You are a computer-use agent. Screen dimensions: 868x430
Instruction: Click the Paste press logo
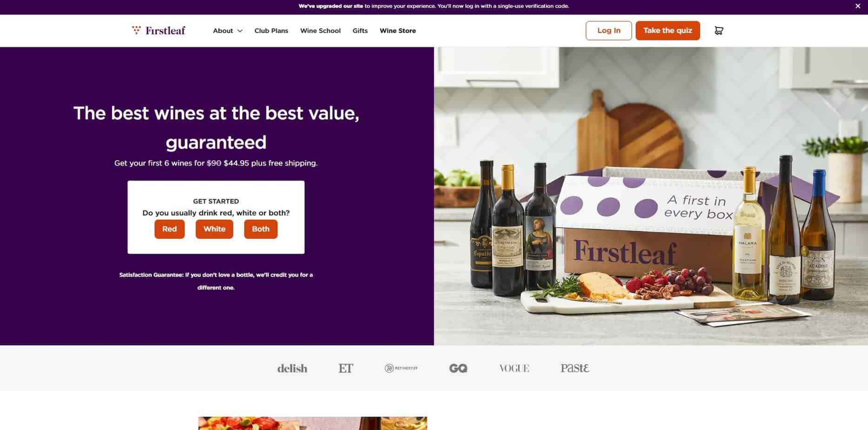point(575,368)
